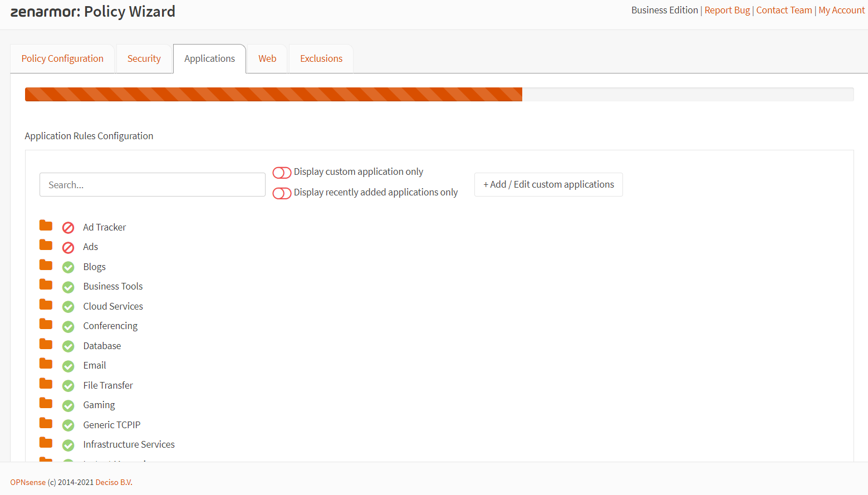The image size is (868, 495).
Task: Open the Business Tools folder
Action: 46,284
